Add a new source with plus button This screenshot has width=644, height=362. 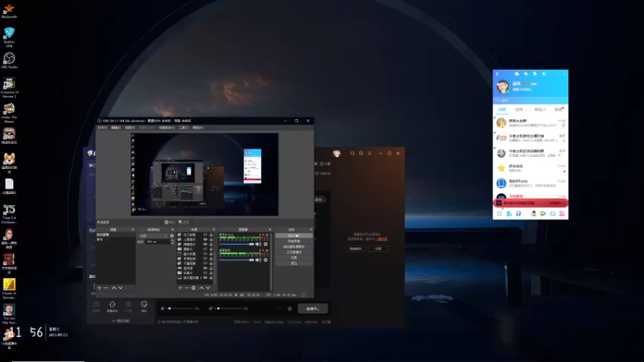[180, 288]
